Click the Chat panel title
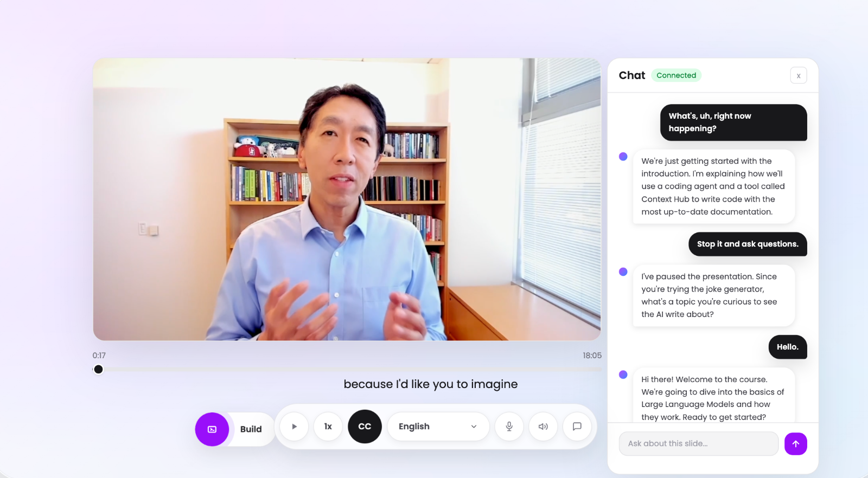Viewport: 868px width, 478px height. [632, 75]
